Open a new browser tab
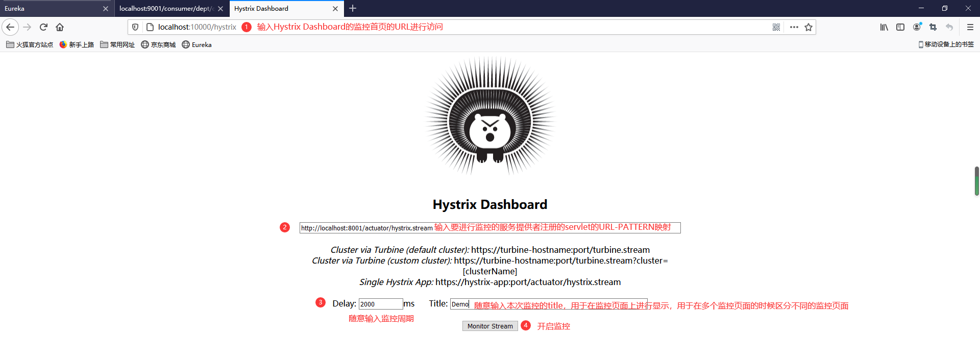Image resolution: width=980 pixels, height=354 pixels. point(353,8)
